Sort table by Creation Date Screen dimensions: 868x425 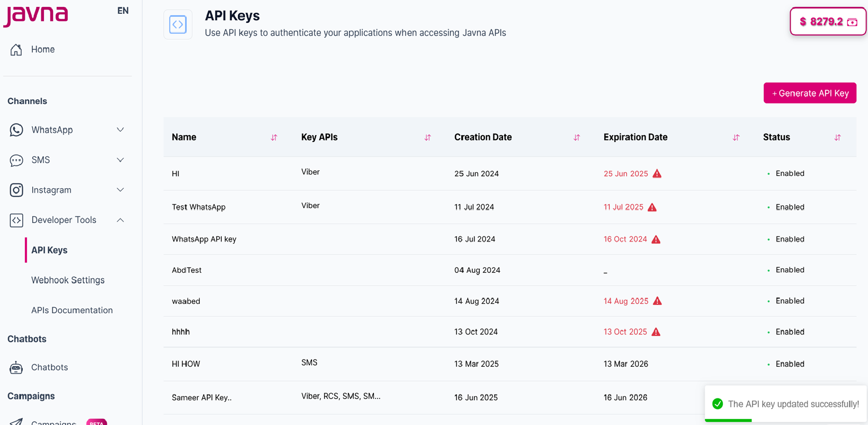coord(577,137)
